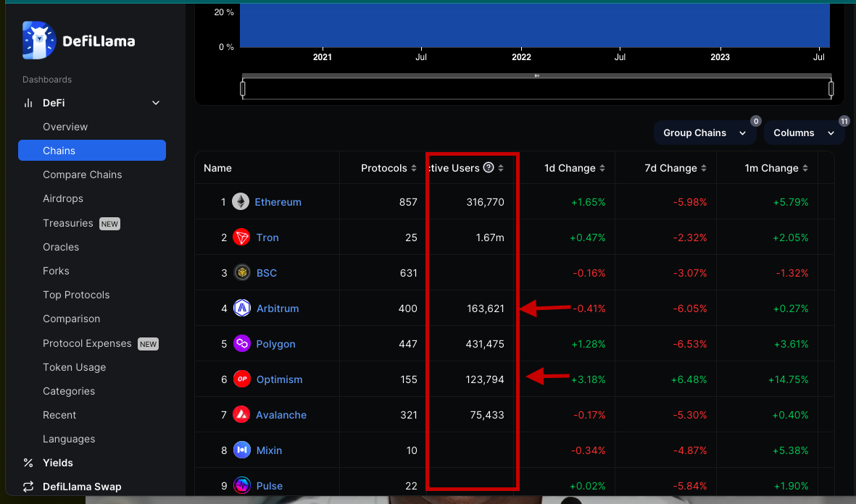Click the Name column header

(218, 169)
